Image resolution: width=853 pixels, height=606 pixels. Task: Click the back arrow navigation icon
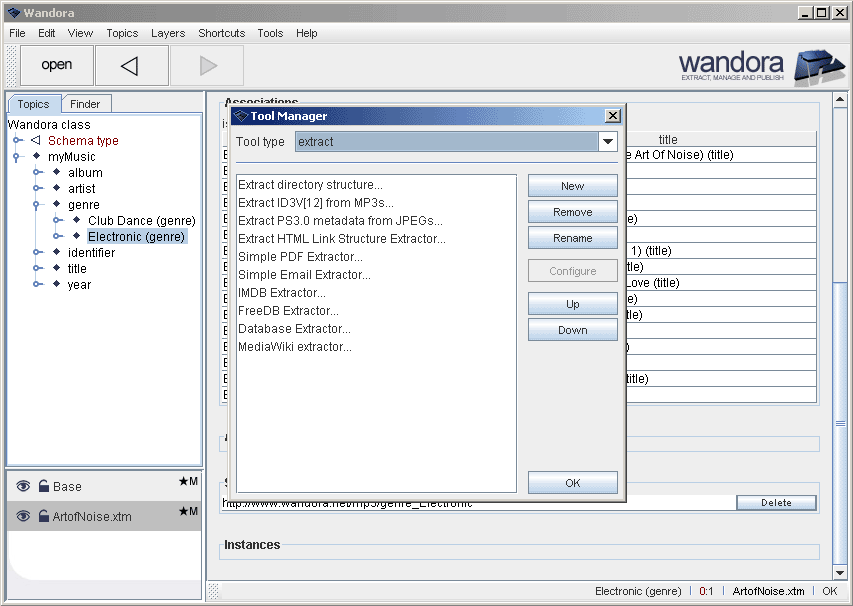[x=130, y=66]
